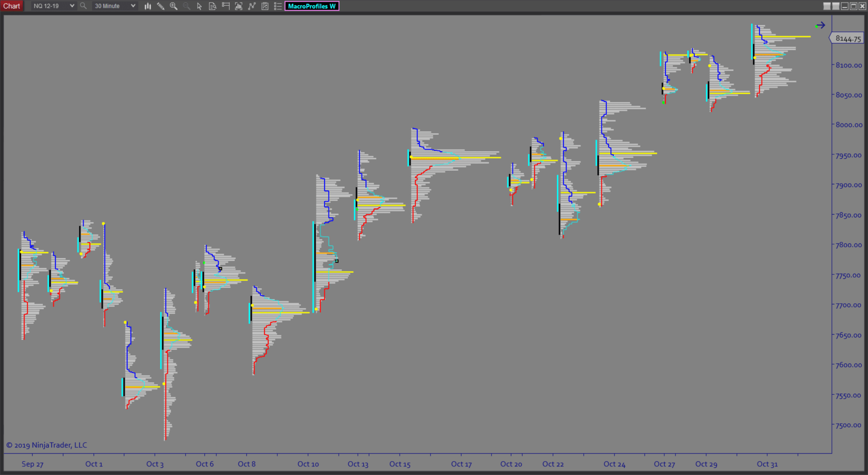Click the first gray window link button
This screenshot has width=868, height=475.
tap(826, 6)
